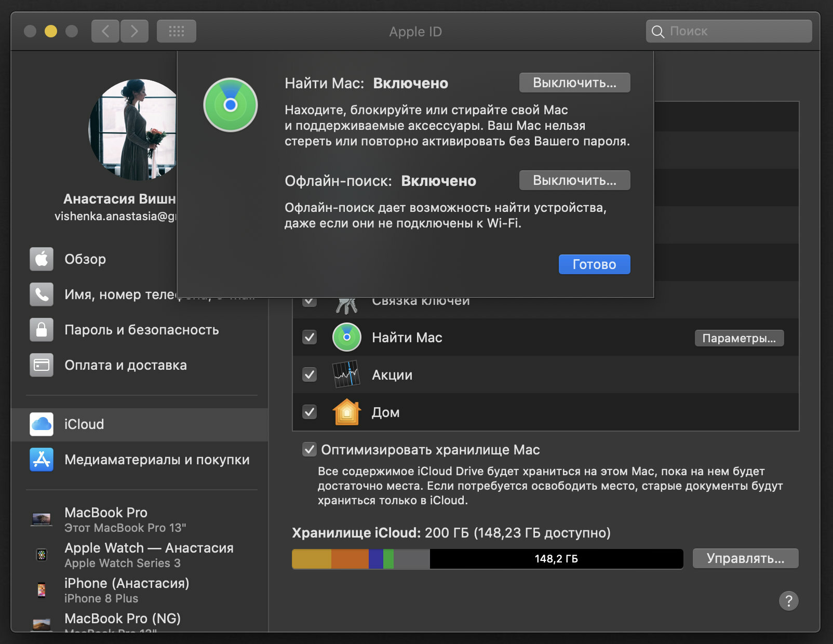833x644 pixels.
Task: Toggle the Связка ключей checkbox
Action: click(x=310, y=301)
